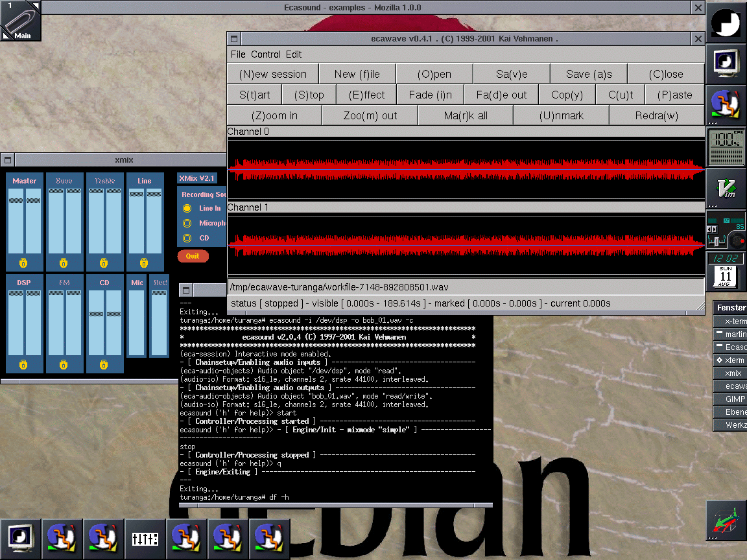This screenshot has width=747, height=560.
Task: Choose the Ebene entry in the Fenster window list
Action: pos(730,412)
